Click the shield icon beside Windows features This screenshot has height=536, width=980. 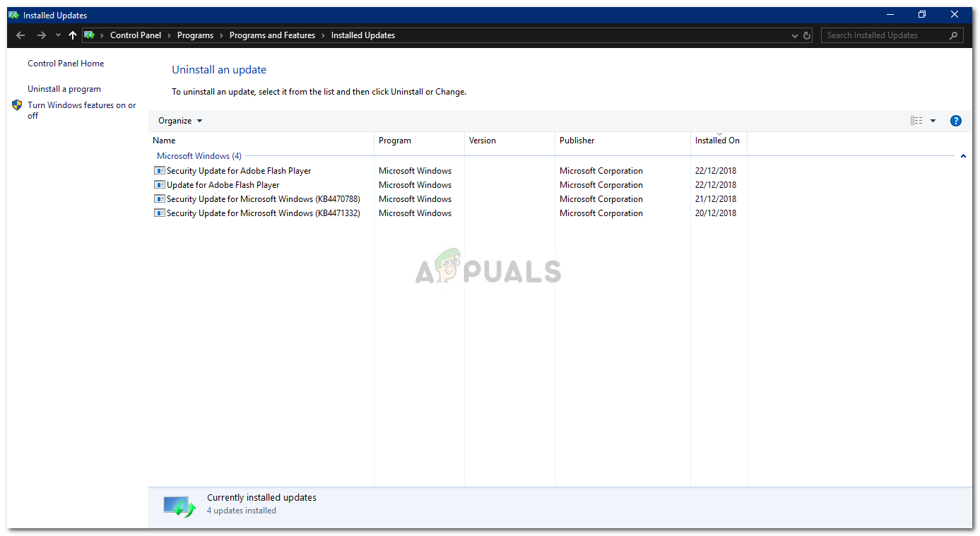click(17, 105)
